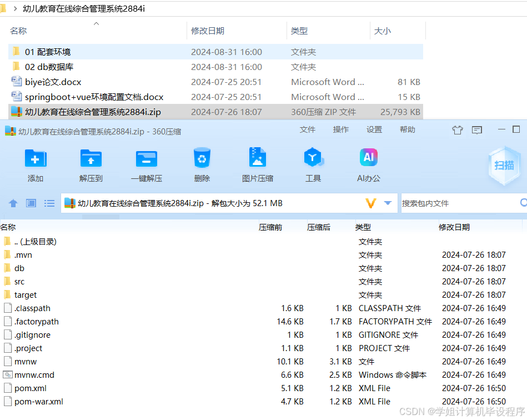Screen dimensions: 527x420
Task: Open the 帮助 (Help) menu
Action: (408, 129)
